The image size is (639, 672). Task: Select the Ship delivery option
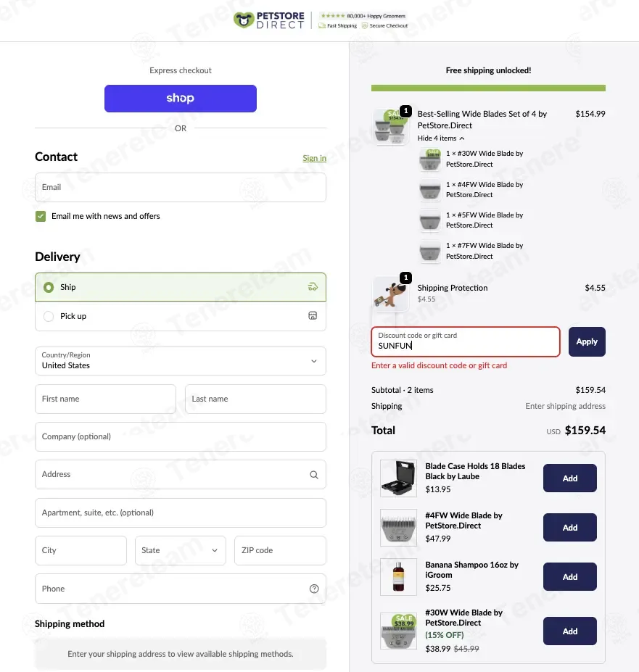point(49,287)
